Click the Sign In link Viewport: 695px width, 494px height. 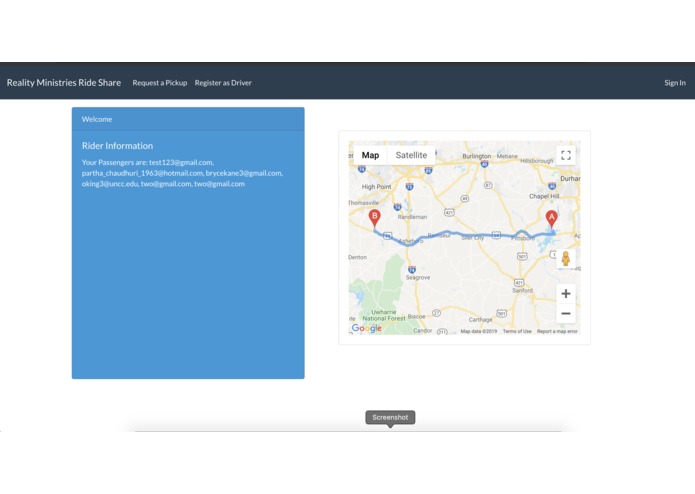[675, 83]
